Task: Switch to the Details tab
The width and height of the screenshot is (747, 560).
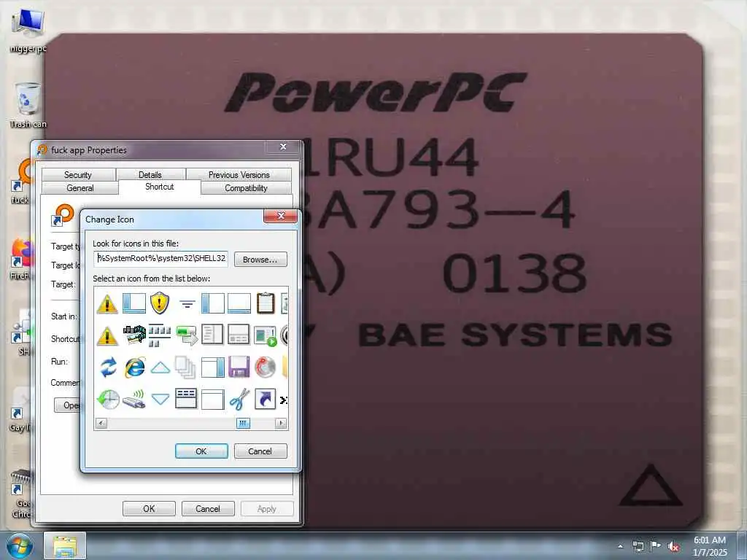Action: (x=150, y=175)
